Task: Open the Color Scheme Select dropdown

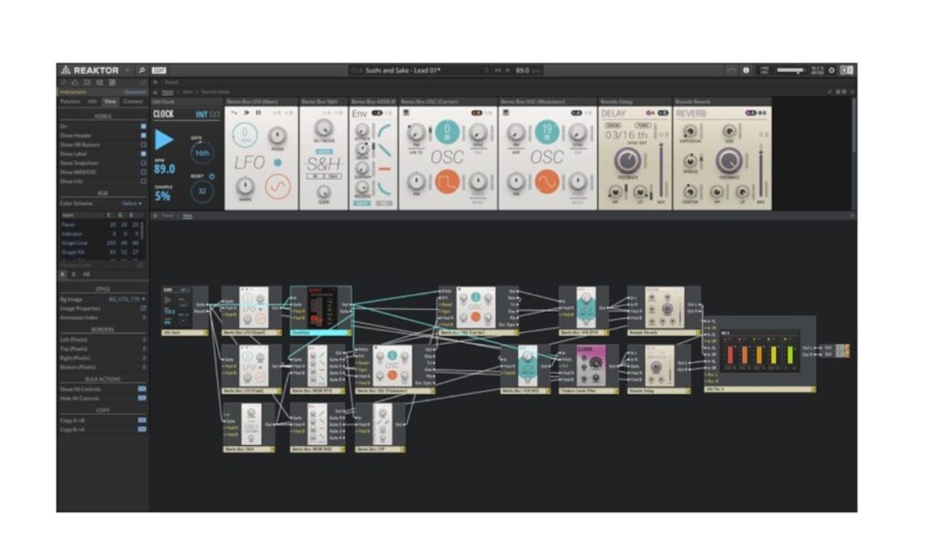Action: (131, 203)
